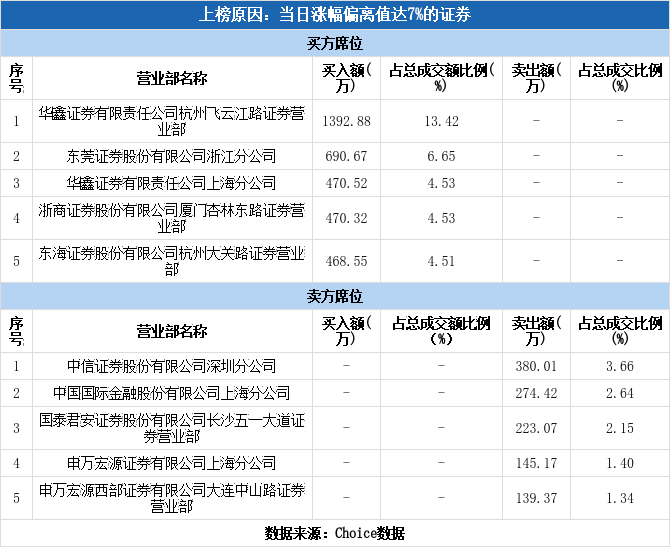670x547 pixels.
Task: Select the 买方席位 section header
Action: 335,43
